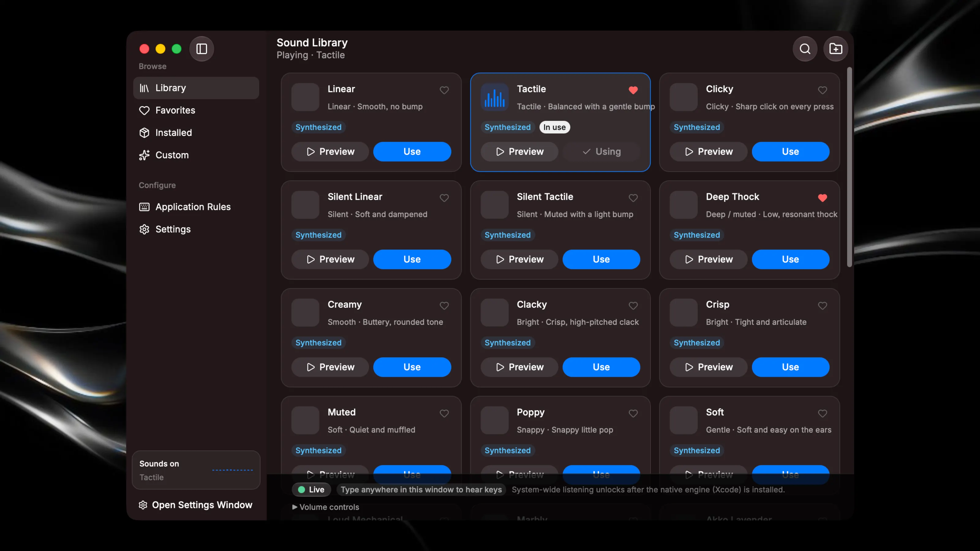The image size is (980, 551).
Task: Click the Sounds on Tactile status card
Action: click(x=196, y=470)
